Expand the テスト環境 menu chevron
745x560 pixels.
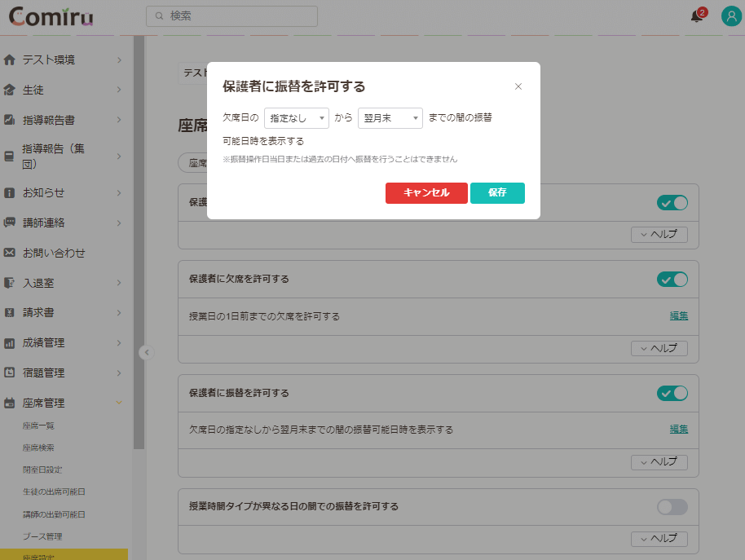pyautogui.click(x=119, y=60)
